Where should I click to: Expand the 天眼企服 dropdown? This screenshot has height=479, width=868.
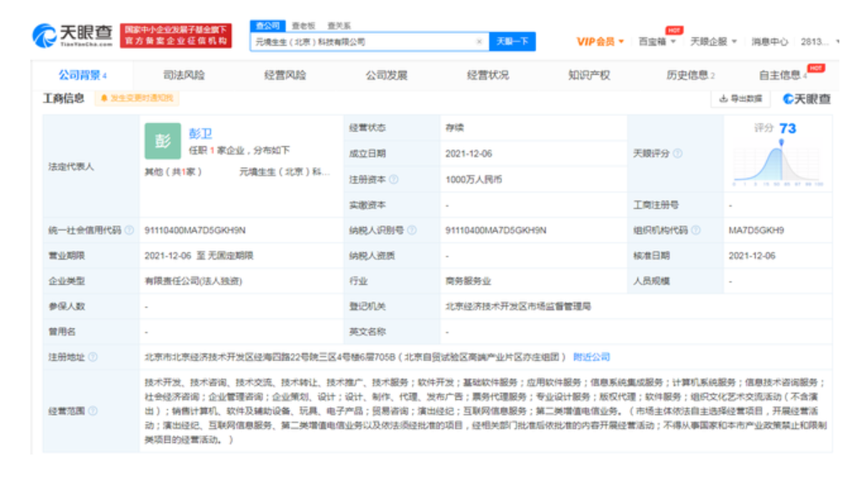[x=713, y=41]
